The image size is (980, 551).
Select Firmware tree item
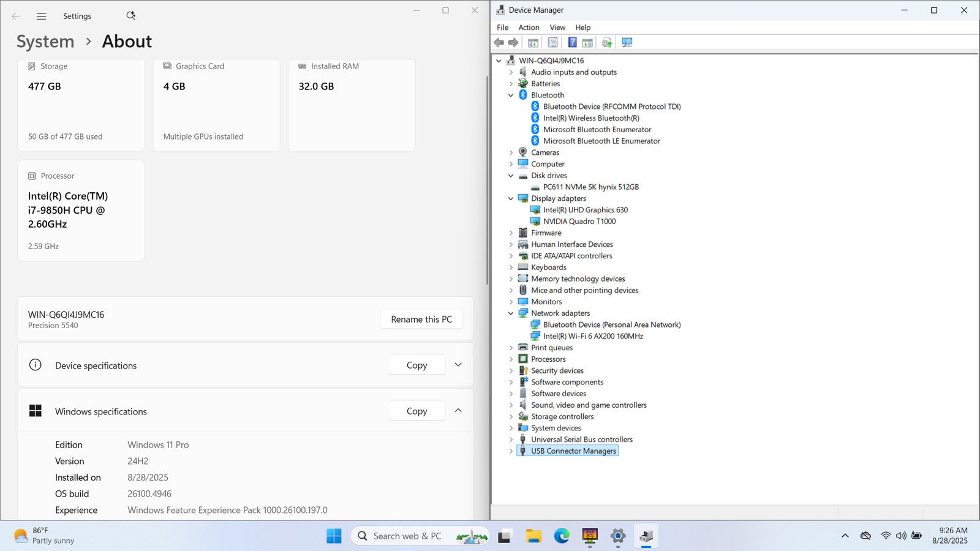pos(546,233)
